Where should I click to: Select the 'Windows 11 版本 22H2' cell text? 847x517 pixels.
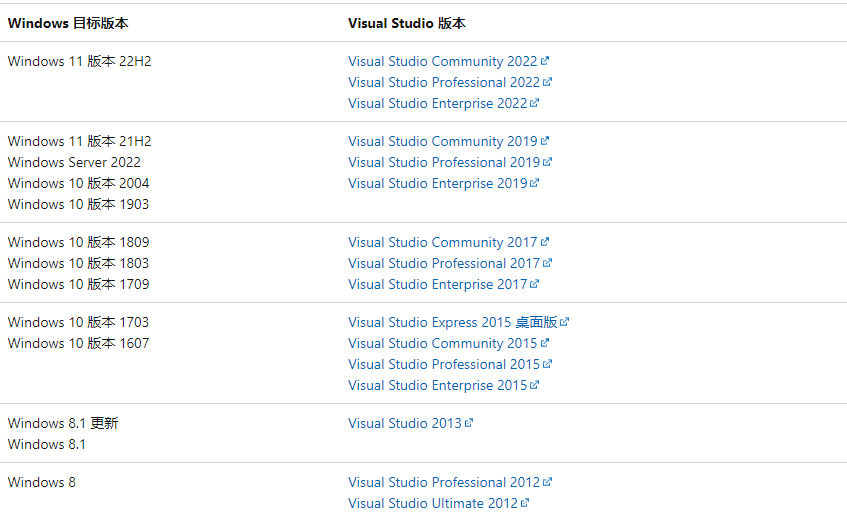(79, 61)
